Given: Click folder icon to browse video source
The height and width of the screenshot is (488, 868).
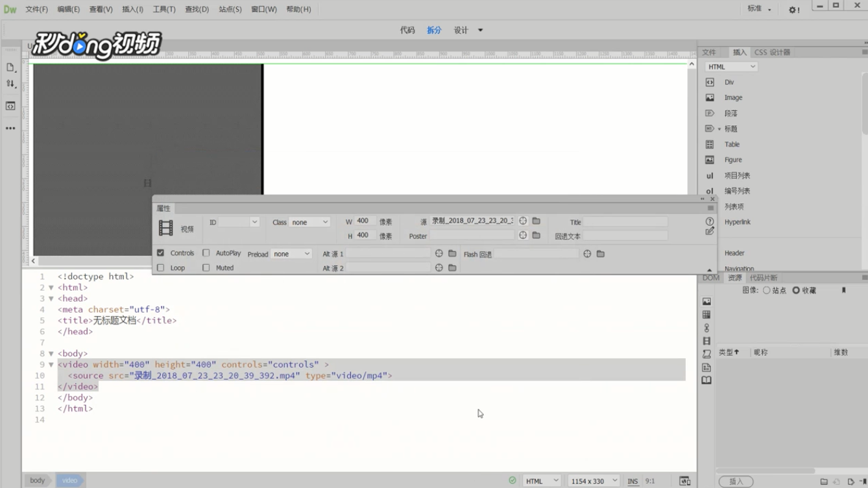Looking at the screenshot, I should coord(536,221).
